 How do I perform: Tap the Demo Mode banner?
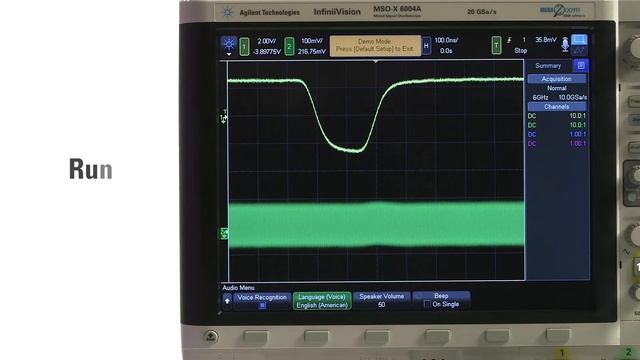[x=375, y=45]
